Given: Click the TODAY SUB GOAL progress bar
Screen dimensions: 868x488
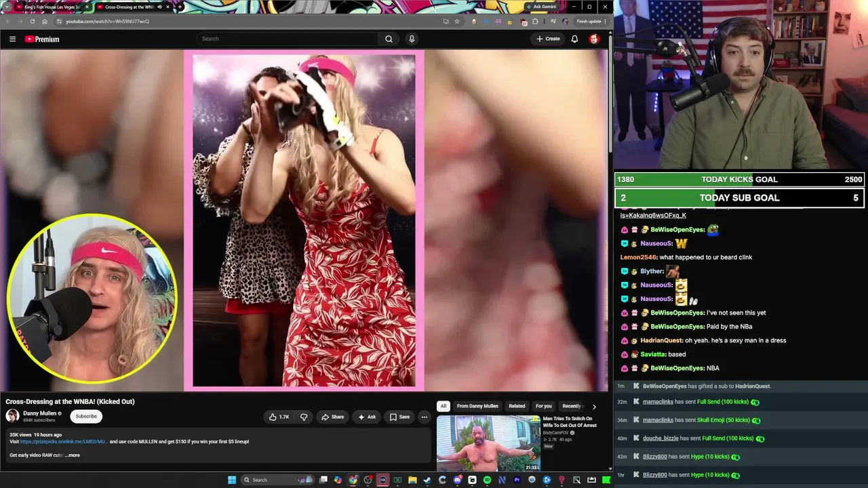Looking at the screenshot, I should point(739,198).
